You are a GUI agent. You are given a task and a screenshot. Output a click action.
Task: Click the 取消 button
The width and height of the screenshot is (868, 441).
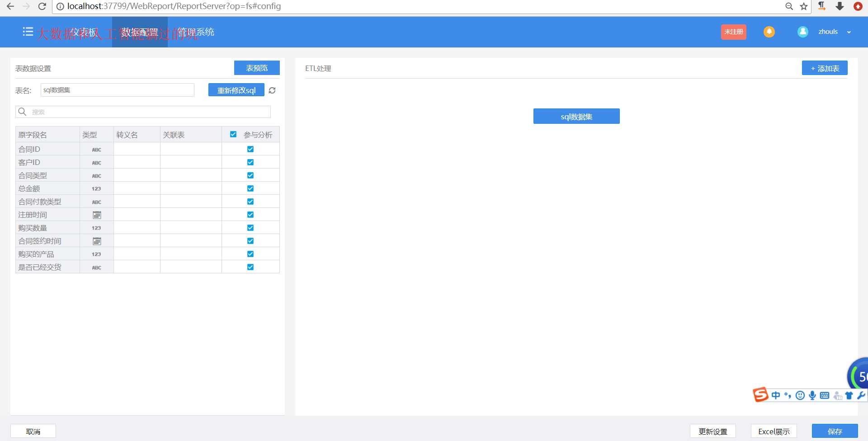(33, 431)
